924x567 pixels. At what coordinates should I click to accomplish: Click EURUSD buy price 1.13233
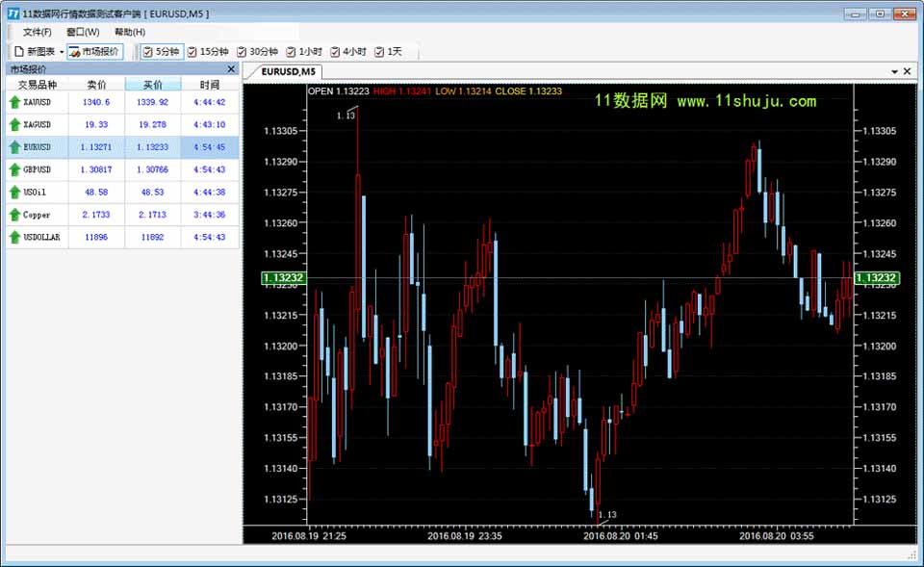point(153,146)
